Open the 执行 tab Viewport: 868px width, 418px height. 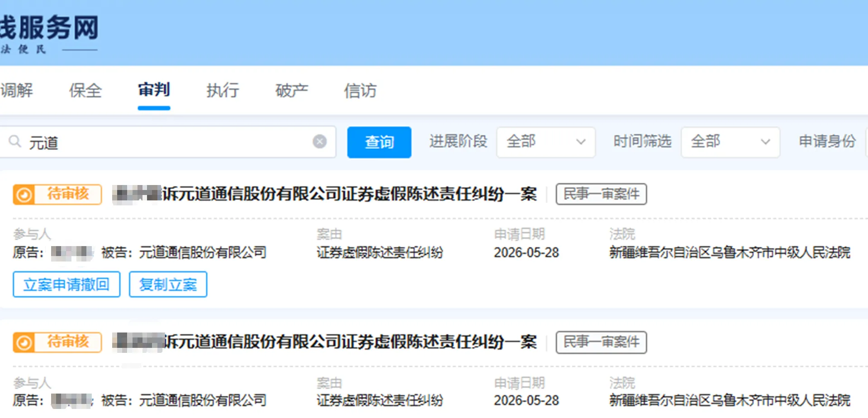(223, 90)
